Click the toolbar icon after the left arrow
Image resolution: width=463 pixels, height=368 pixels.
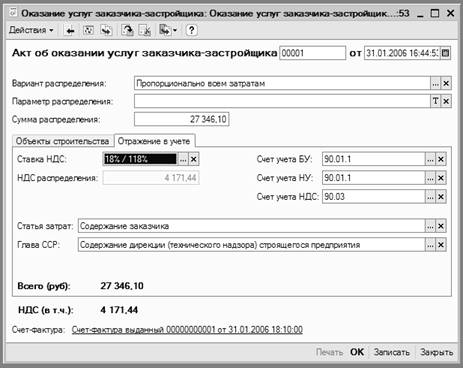point(88,31)
